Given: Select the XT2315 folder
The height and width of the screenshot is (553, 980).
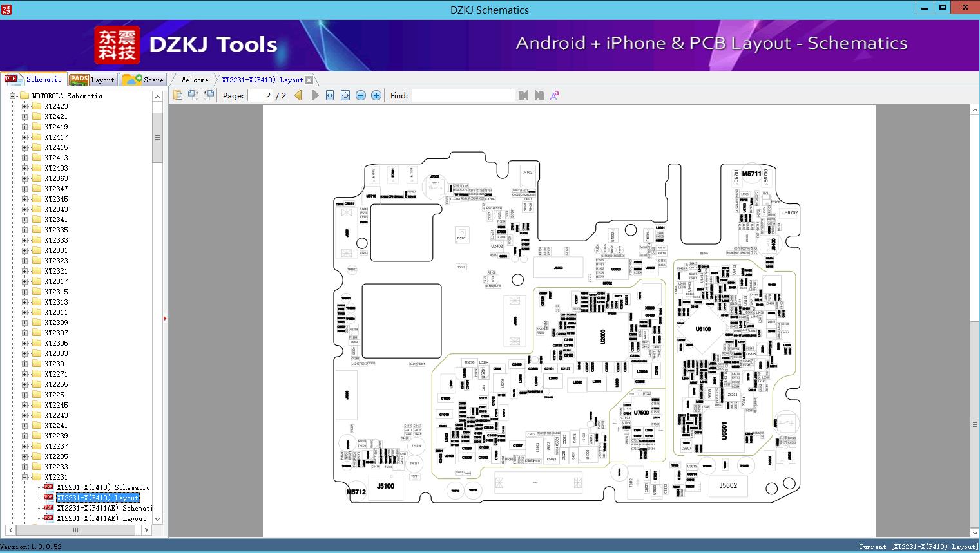Looking at the screenshot, I should [56, 292].
